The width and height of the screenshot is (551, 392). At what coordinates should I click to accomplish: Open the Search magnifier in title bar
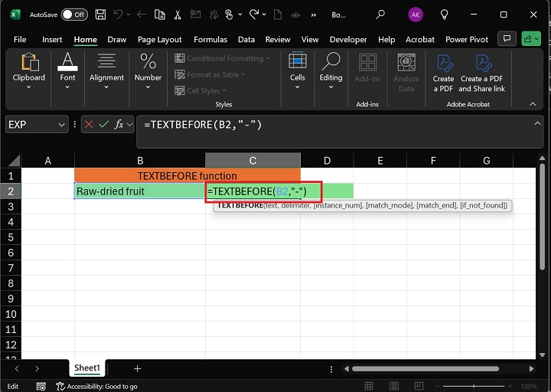[380, 15]
